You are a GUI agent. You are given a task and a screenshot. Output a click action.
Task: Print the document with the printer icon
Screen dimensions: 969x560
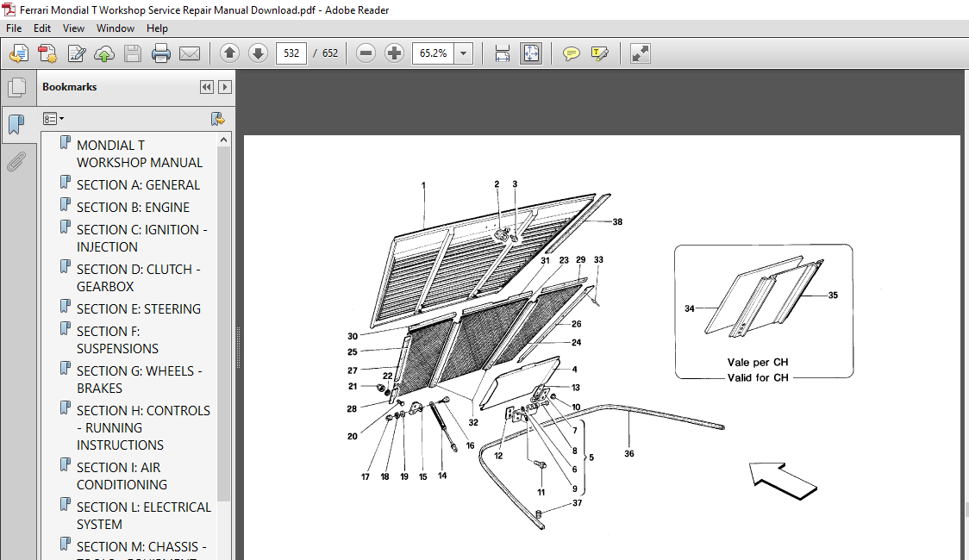click(160, 53)
